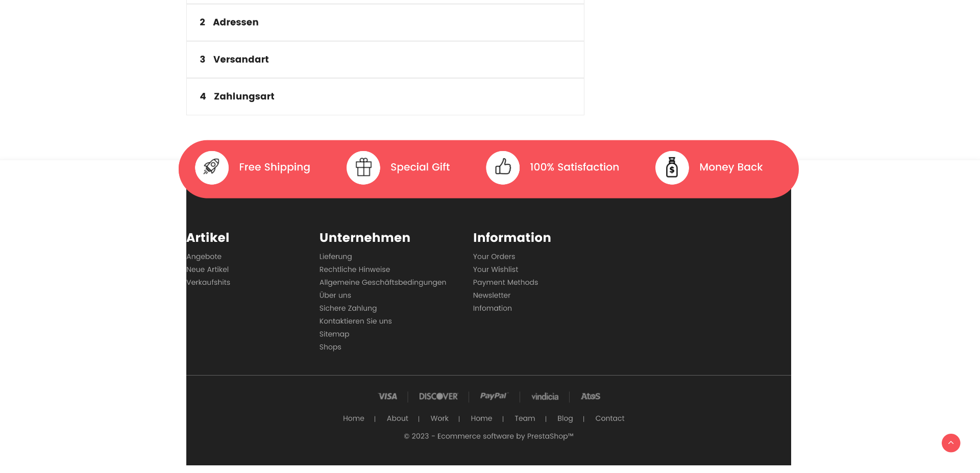
Task: Expand the Zahlungsart checkout step
Action: click(x=385, y=96)
